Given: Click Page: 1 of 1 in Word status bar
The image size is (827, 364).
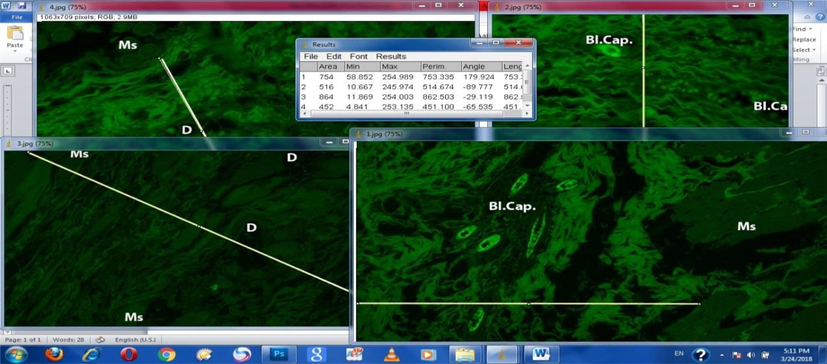Looking at the screenshot, I should [x=23, y=340].
